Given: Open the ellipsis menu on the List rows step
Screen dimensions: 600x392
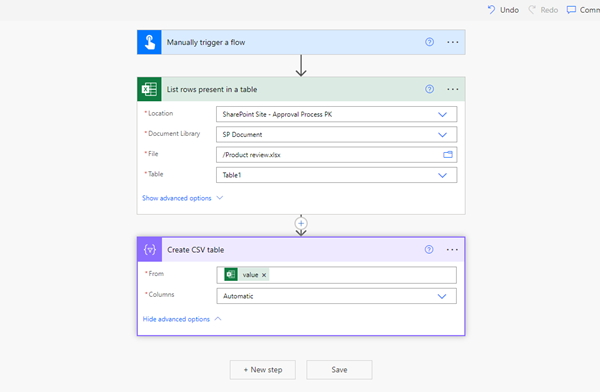Looking at the screenshot, I should (x=453, y=89).
